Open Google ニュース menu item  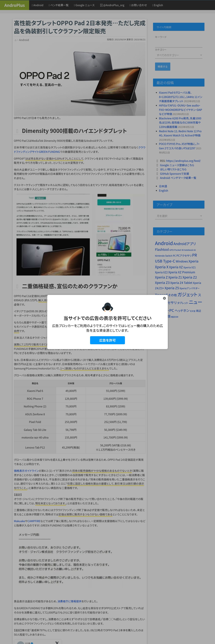[x=84, y=5]
